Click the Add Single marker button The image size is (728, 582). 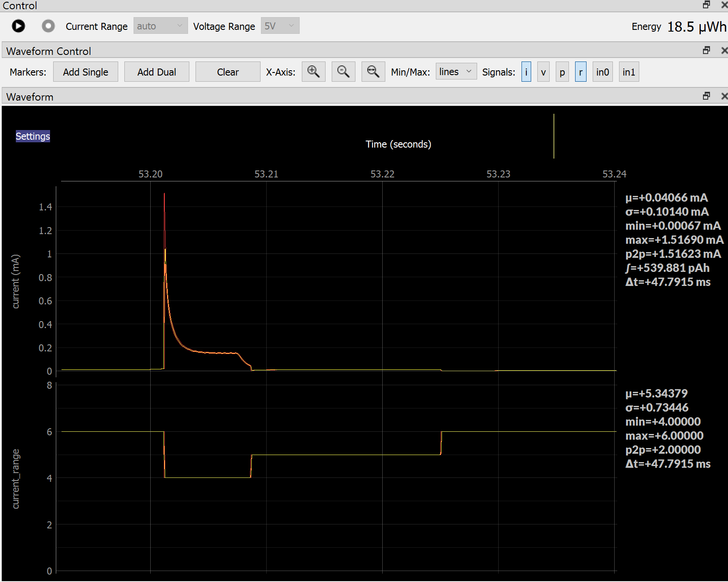click(86, 72)
